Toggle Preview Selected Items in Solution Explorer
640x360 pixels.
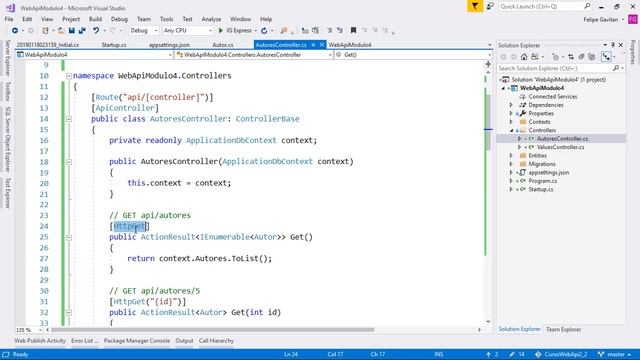(x=607, y=57)
